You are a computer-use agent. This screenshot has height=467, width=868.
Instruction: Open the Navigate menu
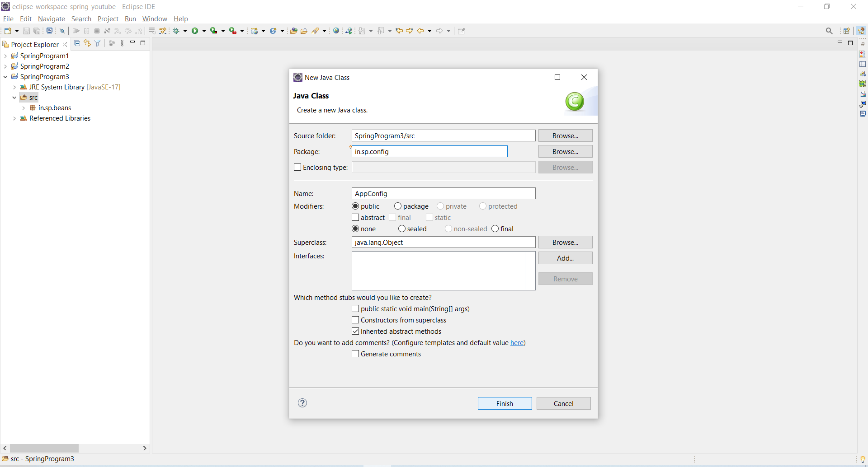click(x=52, y=19)
